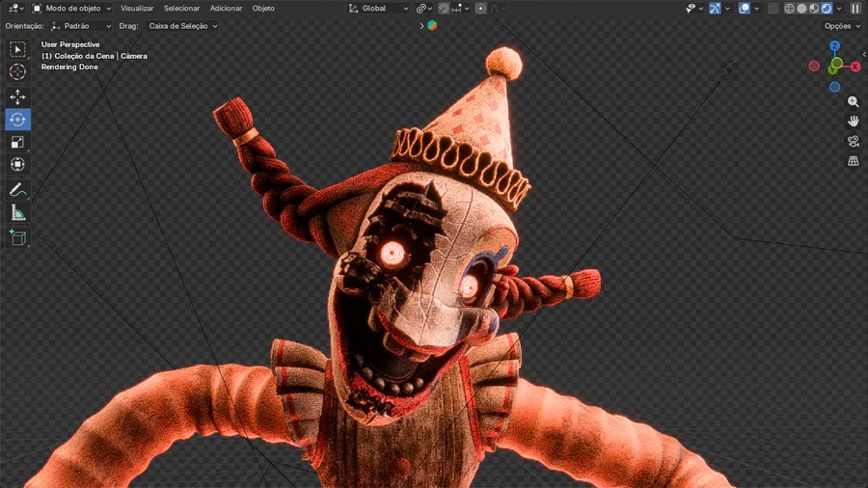Toggle viewport overlays
Screen dimensions: 868x488
[x=745, y=9]
